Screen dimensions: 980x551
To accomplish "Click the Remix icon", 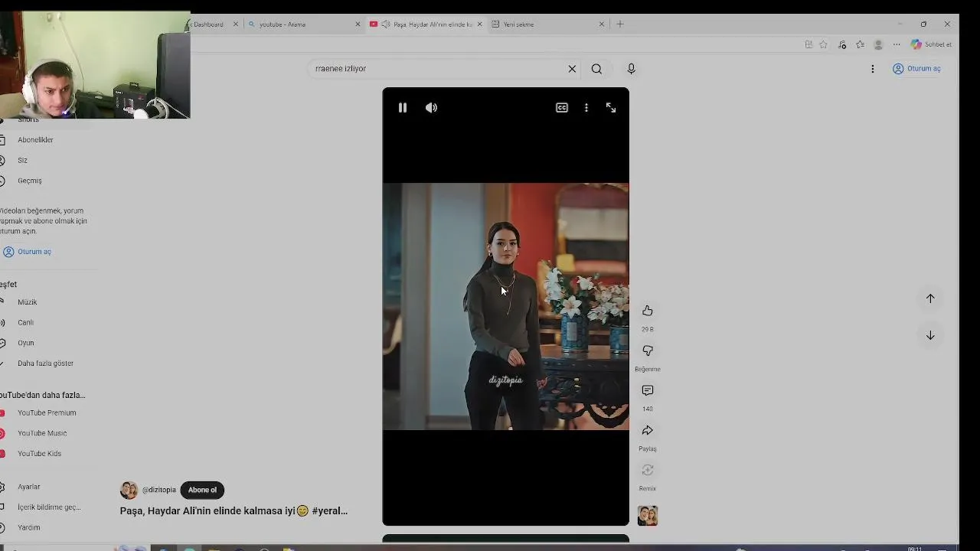I will coord(648,470).
